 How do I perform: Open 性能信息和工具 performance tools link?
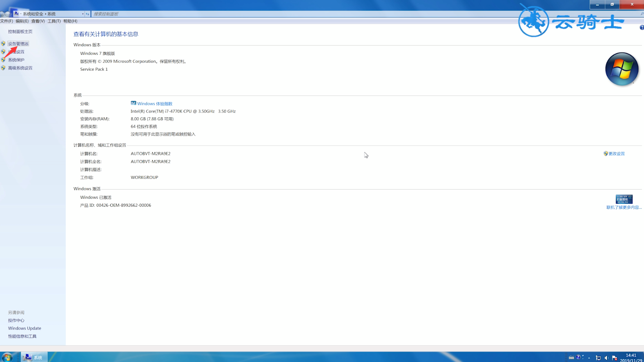pyautogui.click(x=22, y=337)
